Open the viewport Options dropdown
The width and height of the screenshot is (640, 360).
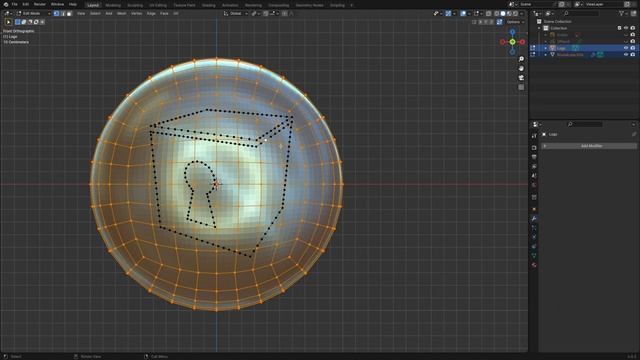click(x=515, y=22)
